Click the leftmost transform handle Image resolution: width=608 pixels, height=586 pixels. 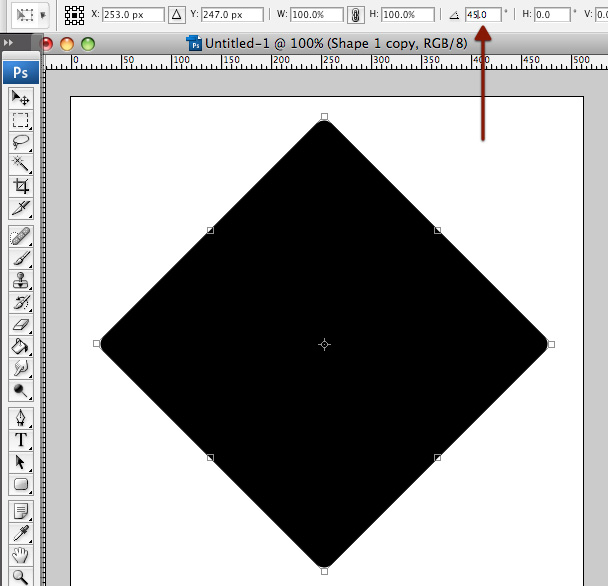[x=97, y=343]
